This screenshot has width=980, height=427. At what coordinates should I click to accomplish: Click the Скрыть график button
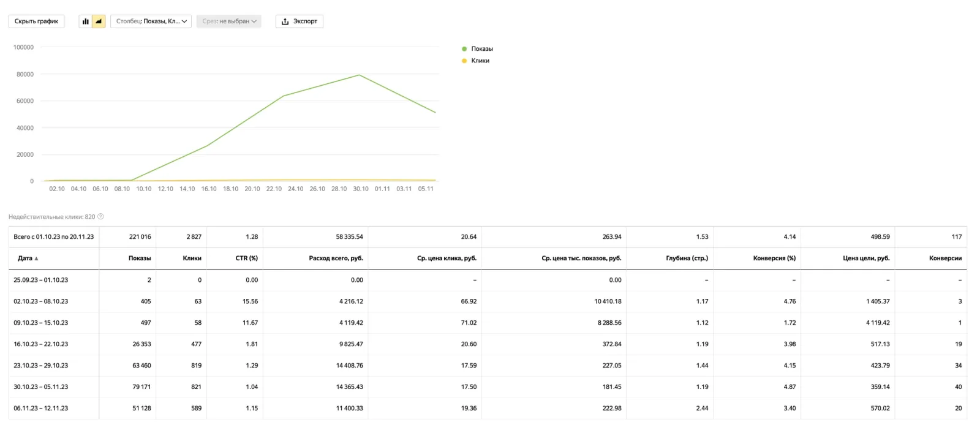(36, 21)
